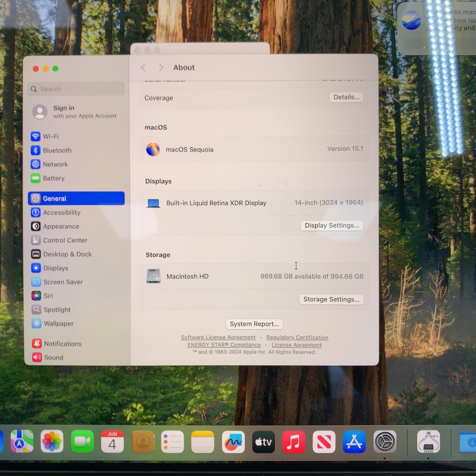
Task: Select the General sidebar item
Action: click(x=76, y=198)
